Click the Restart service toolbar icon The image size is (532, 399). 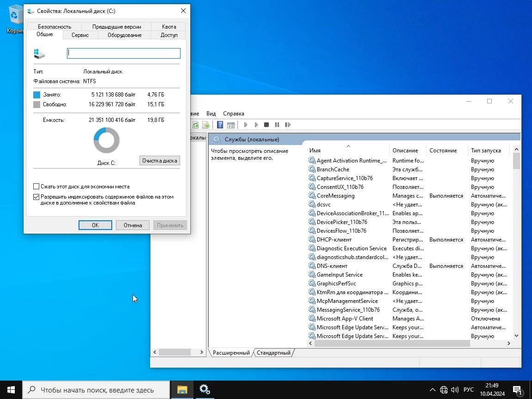click(288, 125)
